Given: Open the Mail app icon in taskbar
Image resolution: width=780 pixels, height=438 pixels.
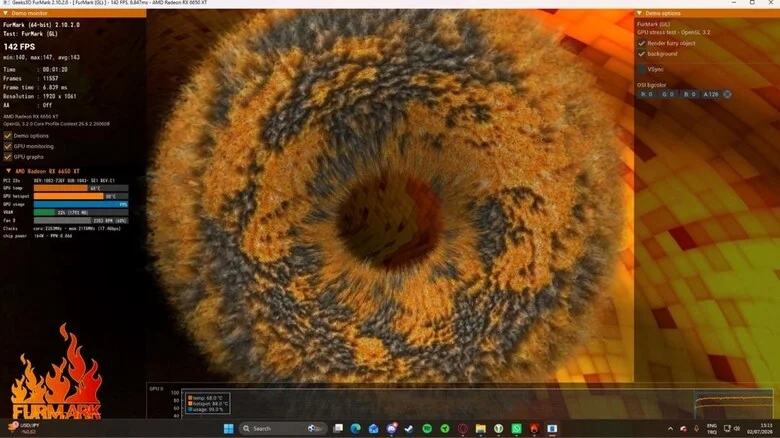Looking at the screenshot, I should 374,429.
